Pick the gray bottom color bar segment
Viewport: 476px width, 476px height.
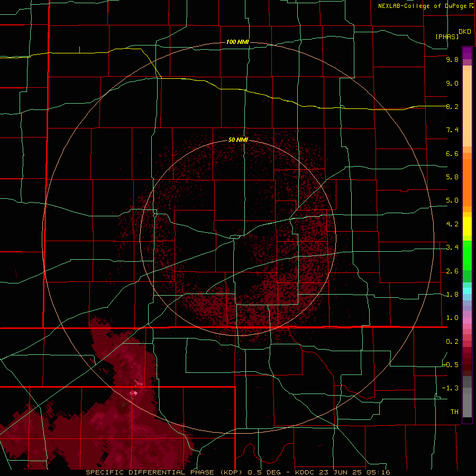[467, 402]
